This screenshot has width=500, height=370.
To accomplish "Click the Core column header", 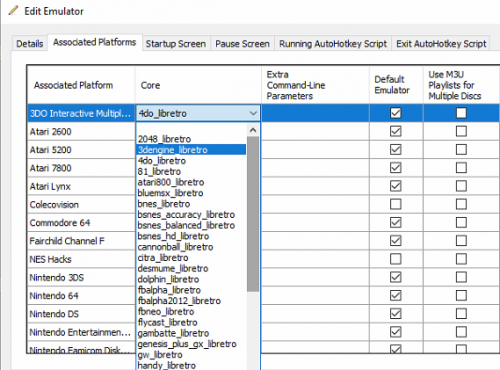I will [198, 85].
